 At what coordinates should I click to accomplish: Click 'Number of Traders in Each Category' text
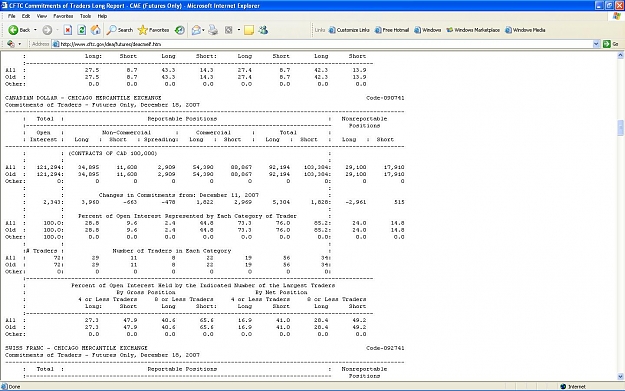[172, 251]
